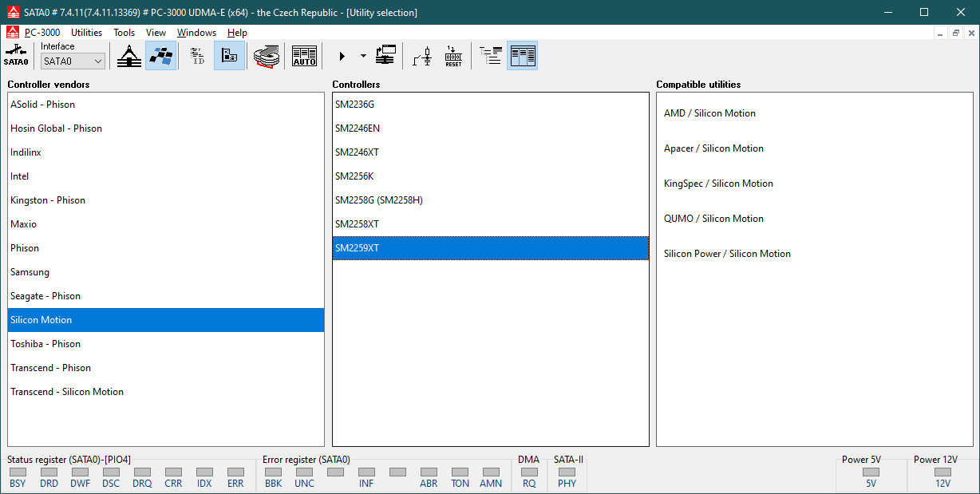
Task: Choose AMD / Silicon Motion utility
Action: (x=709, y=113)
